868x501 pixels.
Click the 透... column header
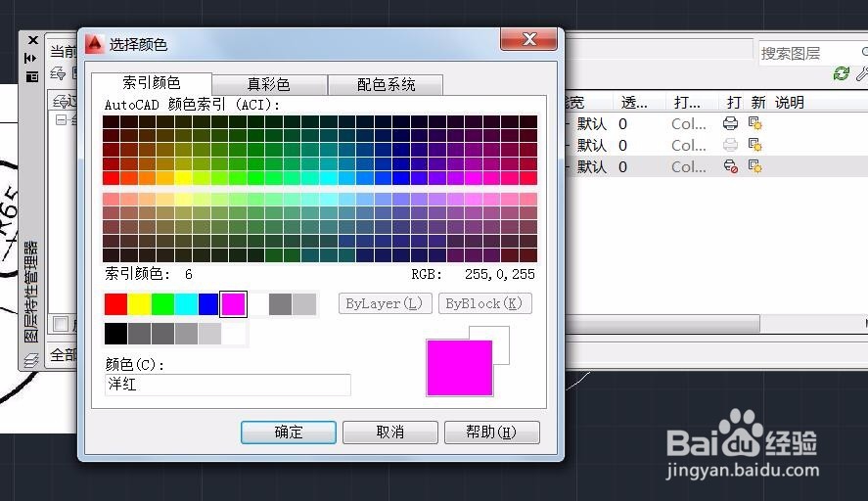[x=634, y=103]
